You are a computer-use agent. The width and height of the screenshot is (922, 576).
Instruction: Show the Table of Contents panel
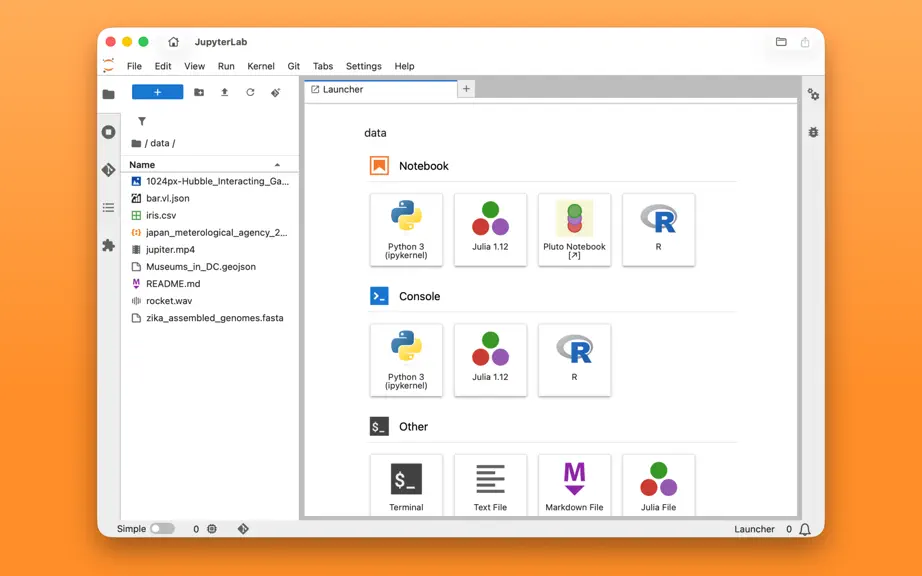click(109, 207)
